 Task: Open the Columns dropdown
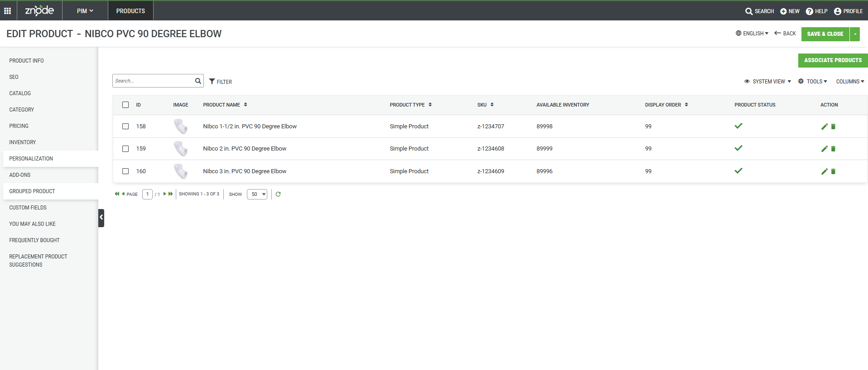[850, 82]
